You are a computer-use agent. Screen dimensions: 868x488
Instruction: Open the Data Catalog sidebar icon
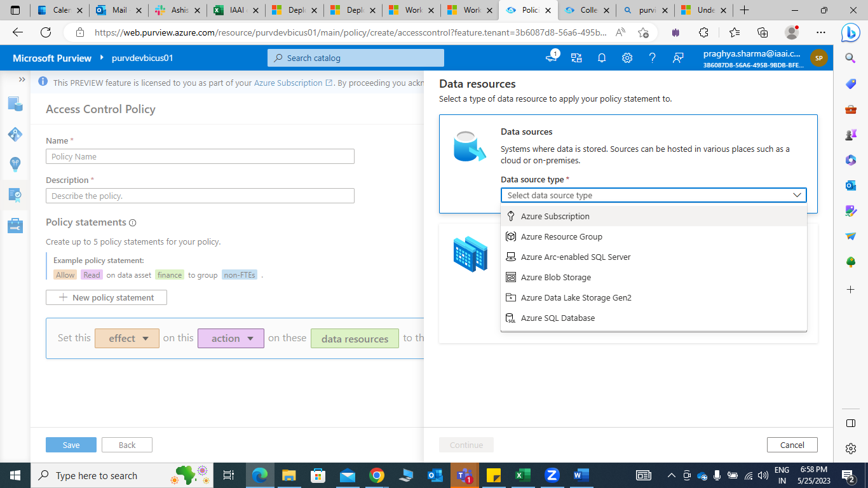(15, 104)
